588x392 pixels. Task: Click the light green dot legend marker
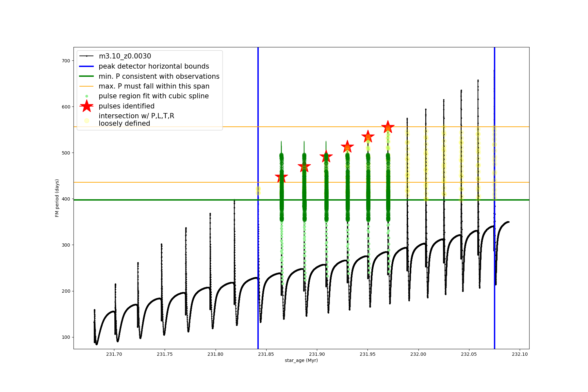click(x=87, y=96)
